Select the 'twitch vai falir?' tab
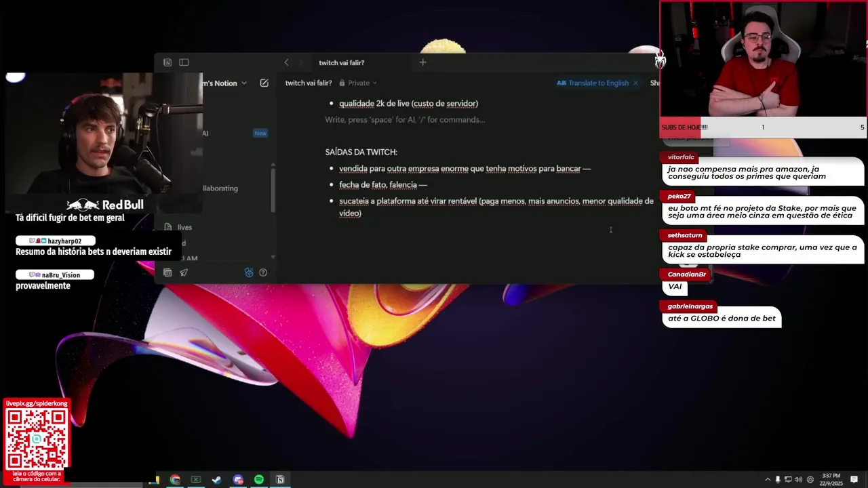Screen dimensions: 868x488 (x=342, y=62)
